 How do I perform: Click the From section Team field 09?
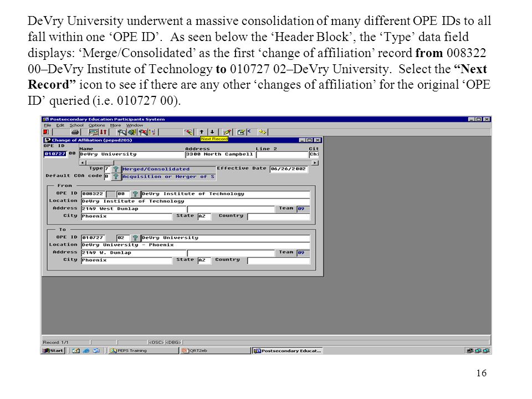(303, 209)
